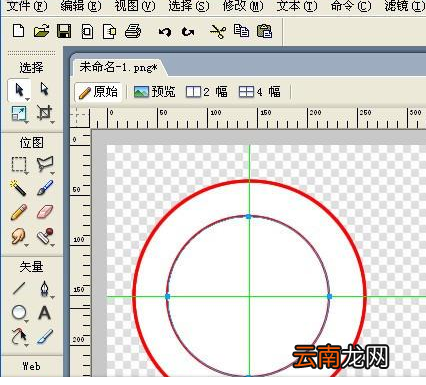
Task: Click the 位图 section label
Action: [31, 143]
